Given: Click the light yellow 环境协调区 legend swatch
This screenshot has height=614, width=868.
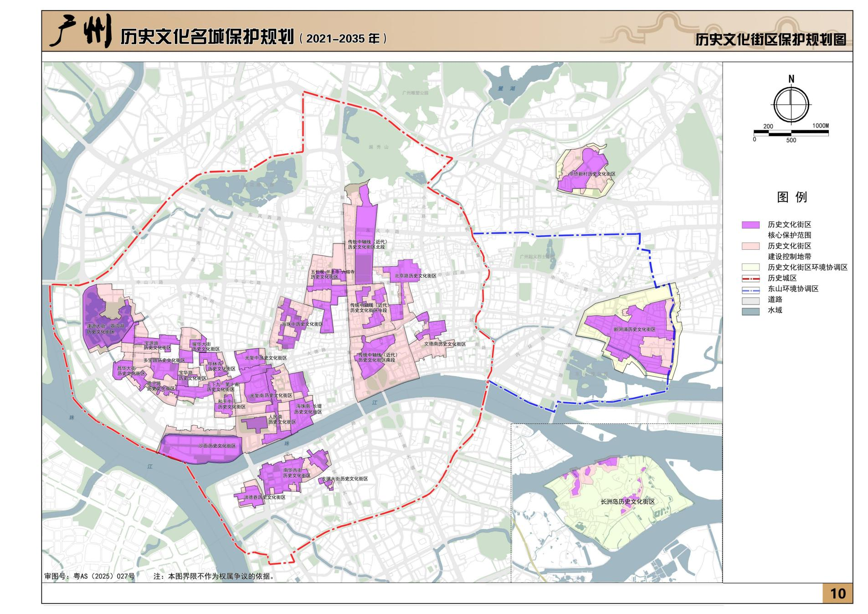Looking at the screenshot, I should point(750,267).
